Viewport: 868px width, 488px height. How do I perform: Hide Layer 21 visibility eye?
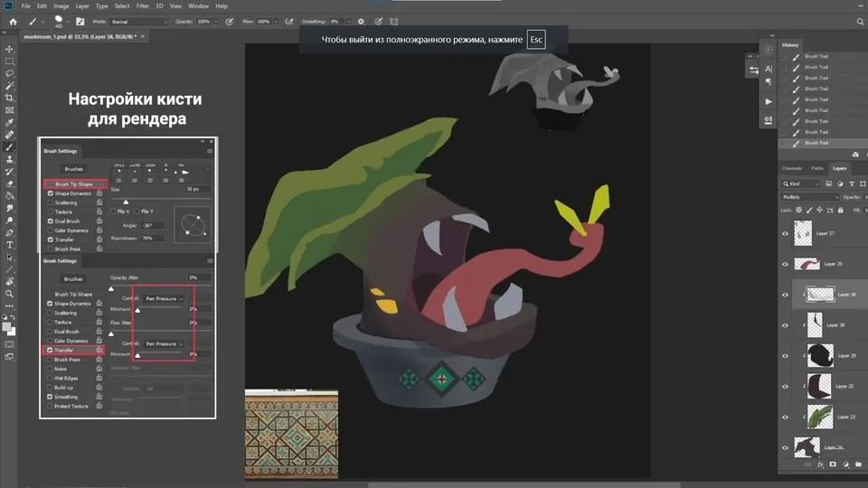(785, 418)
